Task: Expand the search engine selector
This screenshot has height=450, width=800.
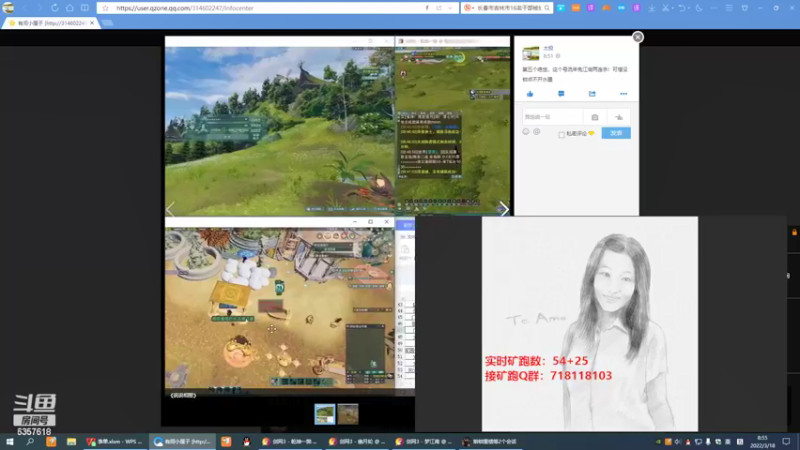Action: tap(469, 8)
